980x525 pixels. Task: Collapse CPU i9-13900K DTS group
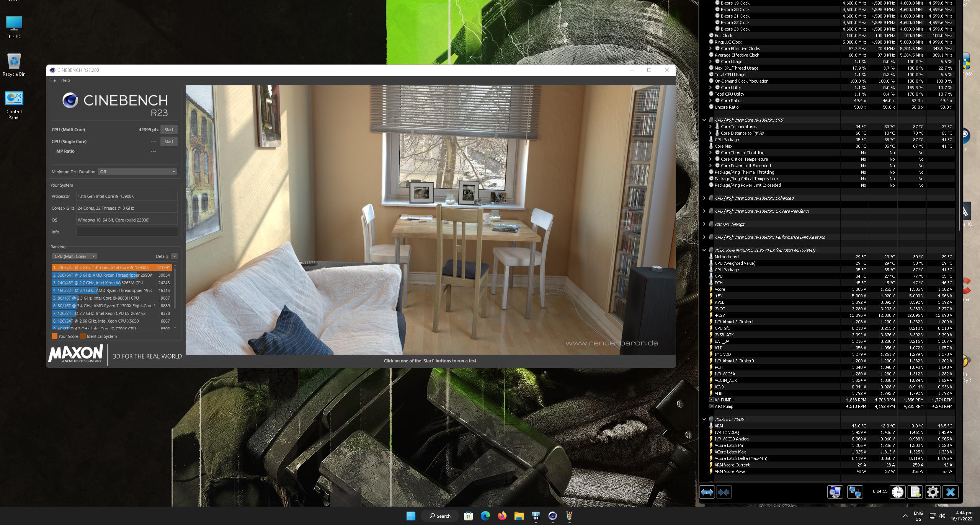point(704,120)
